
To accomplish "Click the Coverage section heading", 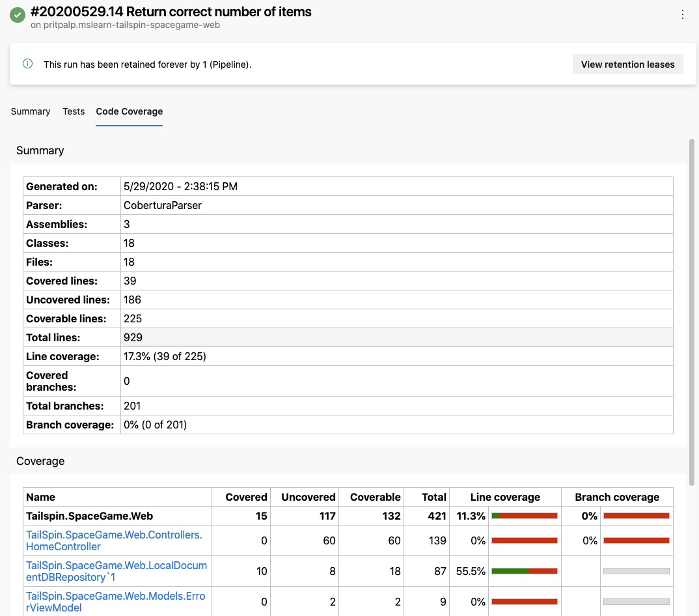I will (x=40, y=461).
